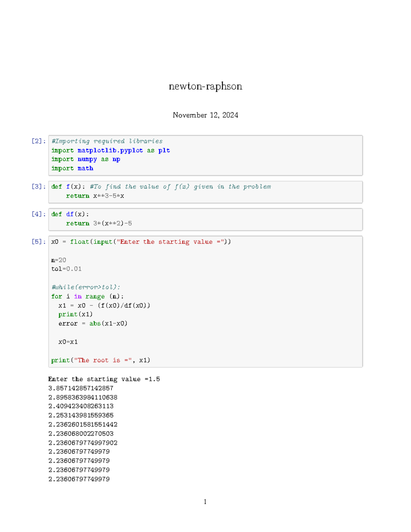Image resolution: width=411 pixels, height=532 pixels.
Task: Click the [4] cell execution label
Action: [x=38, y=214]
